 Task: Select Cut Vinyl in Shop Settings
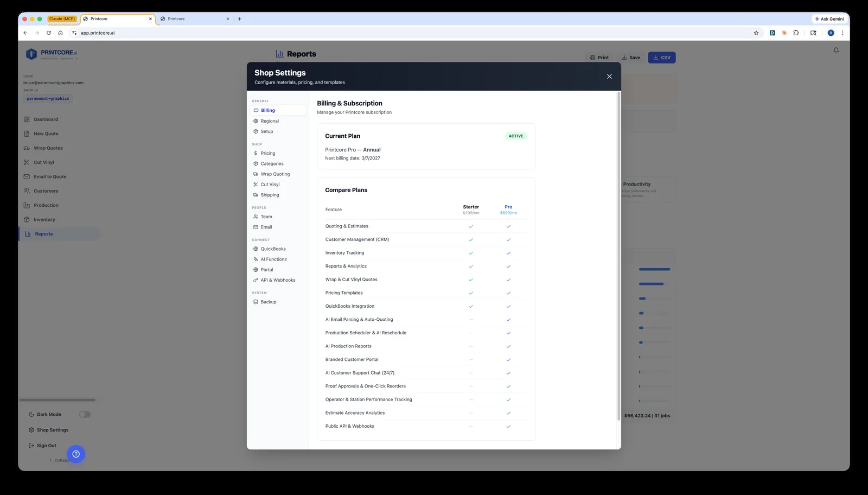click(278, 185)
